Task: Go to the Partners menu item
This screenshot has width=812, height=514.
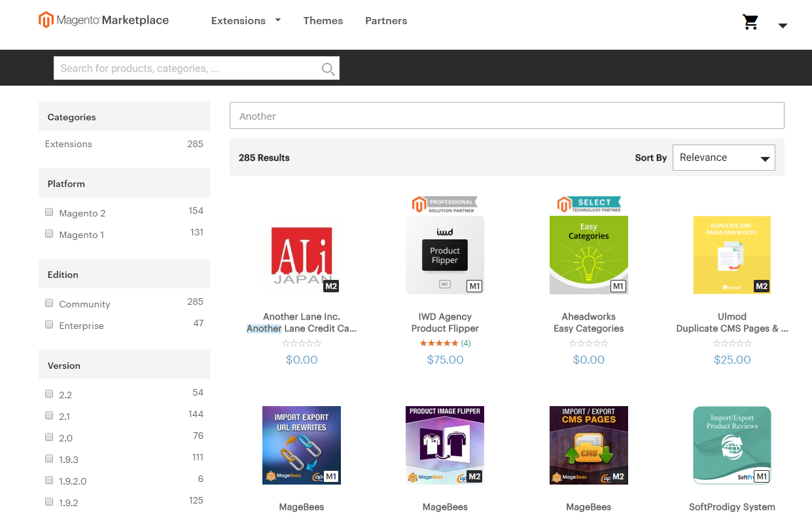Action: point(386,21)
